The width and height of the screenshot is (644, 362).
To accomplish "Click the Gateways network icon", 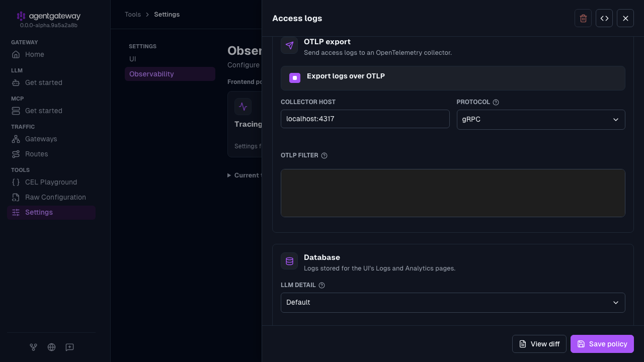I will pyautogui.click(x=16, y=139).
